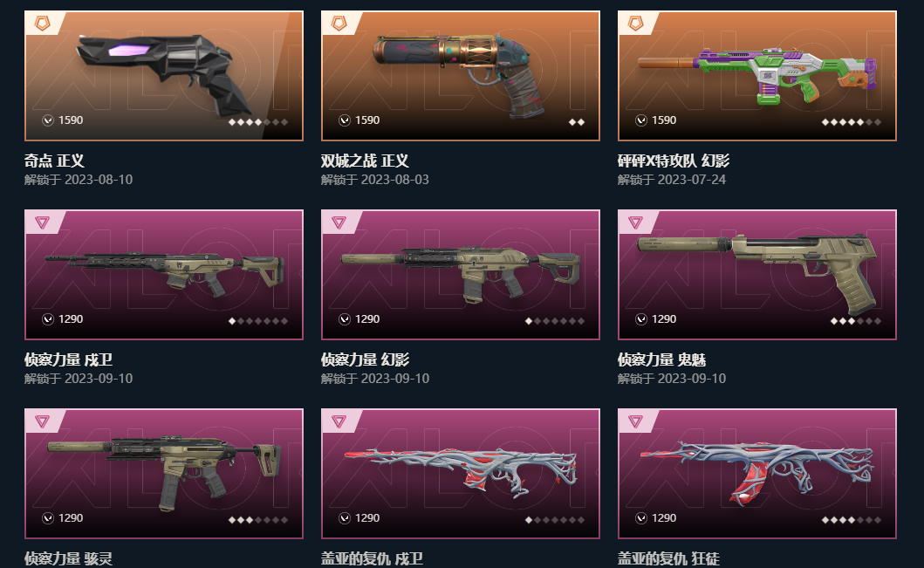Click the 盖亚的复仇 戍卫 title text

click(x=372, y=558)
